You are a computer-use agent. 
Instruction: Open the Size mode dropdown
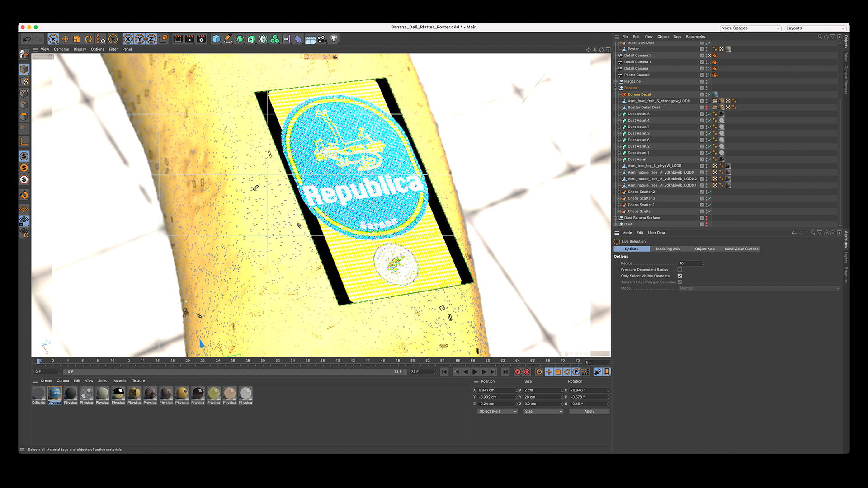[543, 412]
